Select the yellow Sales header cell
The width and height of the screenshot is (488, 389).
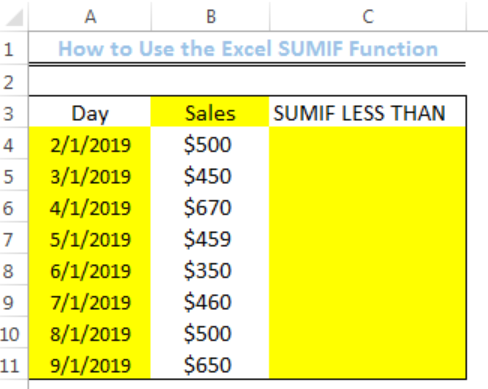[210, 112]
